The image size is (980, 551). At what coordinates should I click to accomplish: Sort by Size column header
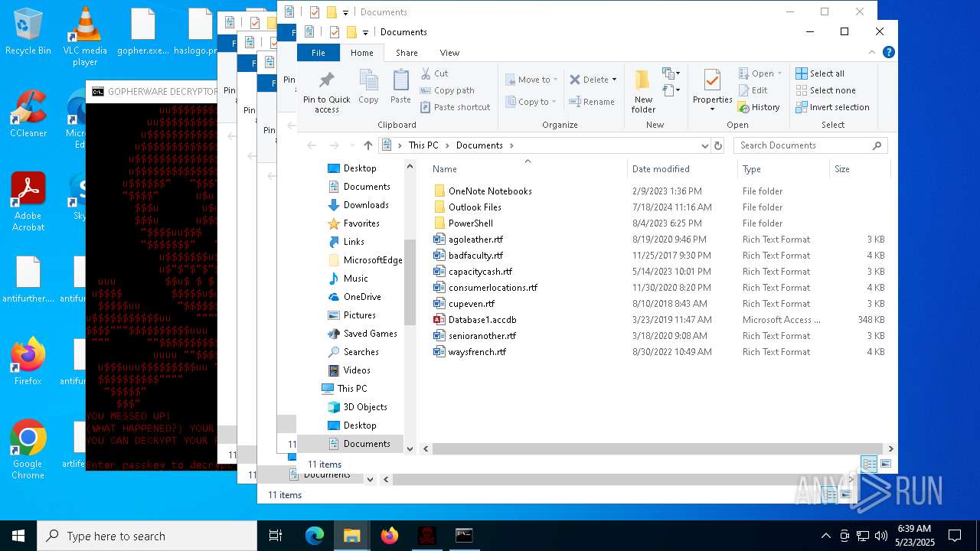[860, 169]
